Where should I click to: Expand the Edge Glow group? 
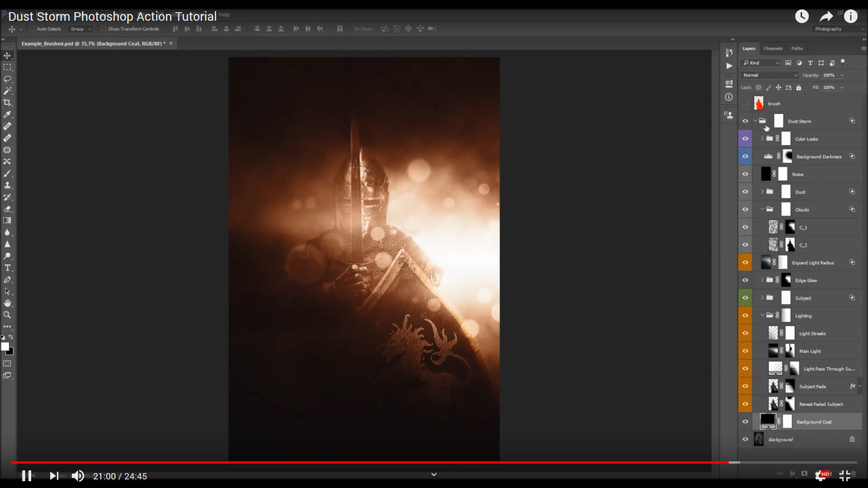coord(762,280)
